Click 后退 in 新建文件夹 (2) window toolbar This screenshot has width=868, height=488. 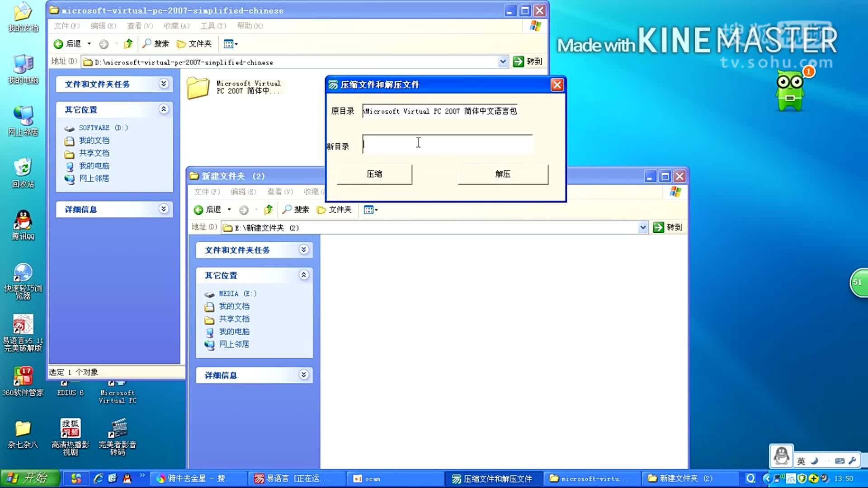click(x=208, y=210)
